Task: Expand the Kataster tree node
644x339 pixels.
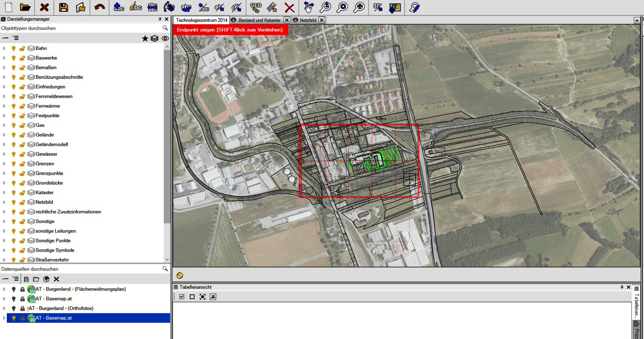Action: [x=4, y=192]
